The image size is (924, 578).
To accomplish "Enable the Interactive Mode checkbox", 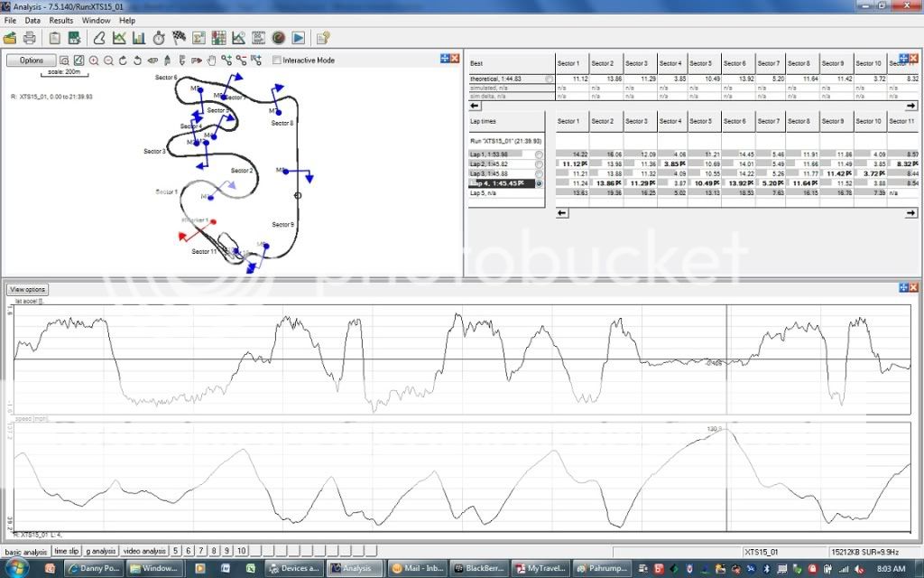I will (x=277, y=61).
